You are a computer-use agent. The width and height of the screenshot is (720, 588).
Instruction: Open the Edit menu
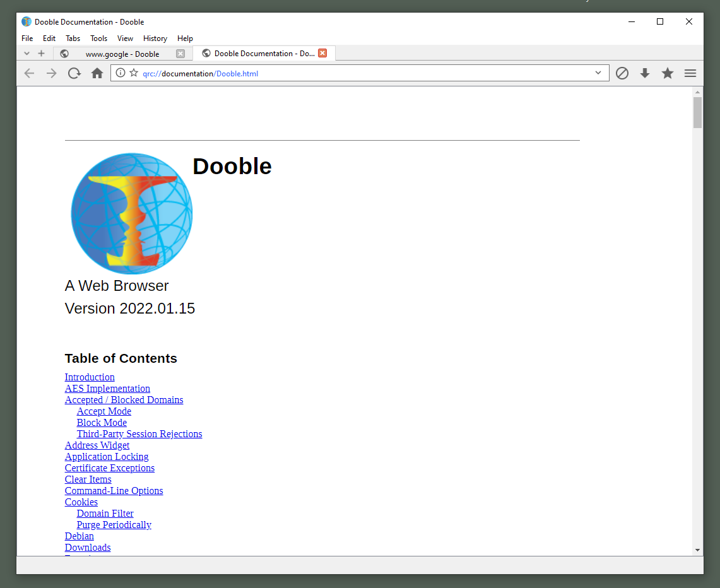point(49,38)
